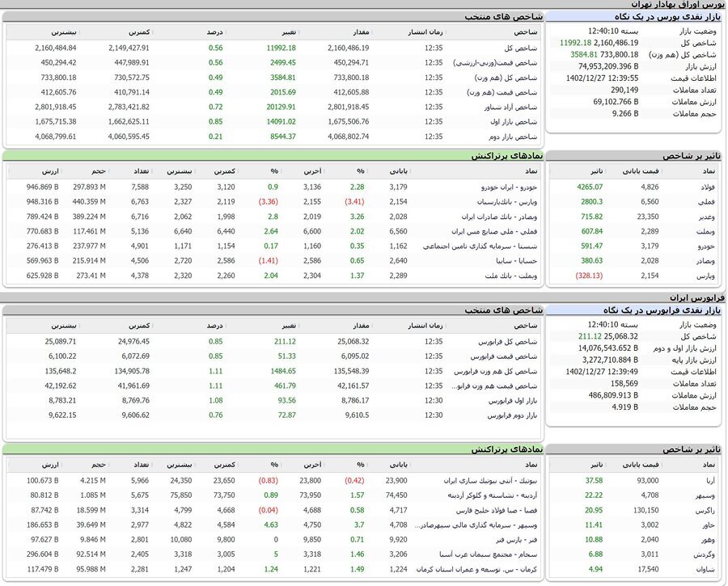Open the خودرو - ایران خودرو symbol row
728x586 pixels.
[x=509, y=187]
